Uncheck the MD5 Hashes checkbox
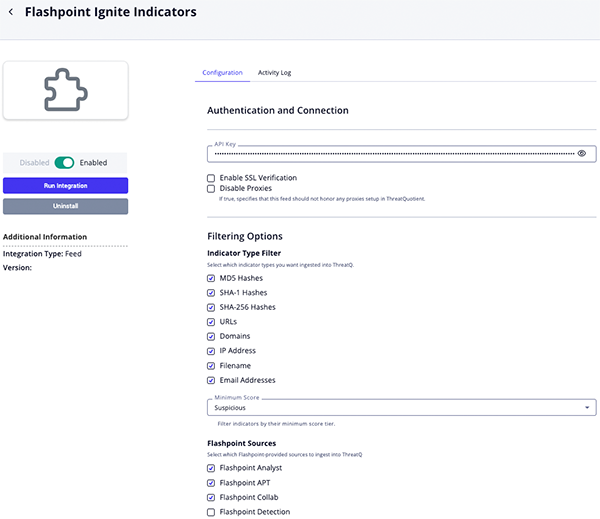This screenshot has width=600, height=519. point(211,278)
